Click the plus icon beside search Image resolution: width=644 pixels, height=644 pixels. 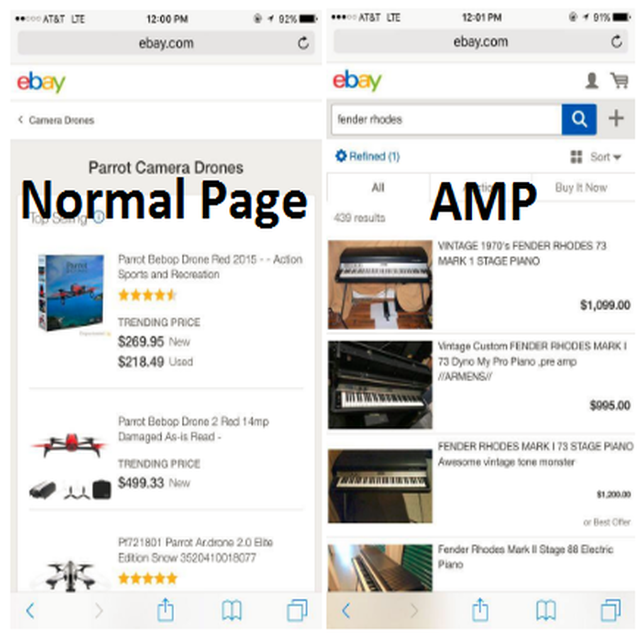coord(616,119)
